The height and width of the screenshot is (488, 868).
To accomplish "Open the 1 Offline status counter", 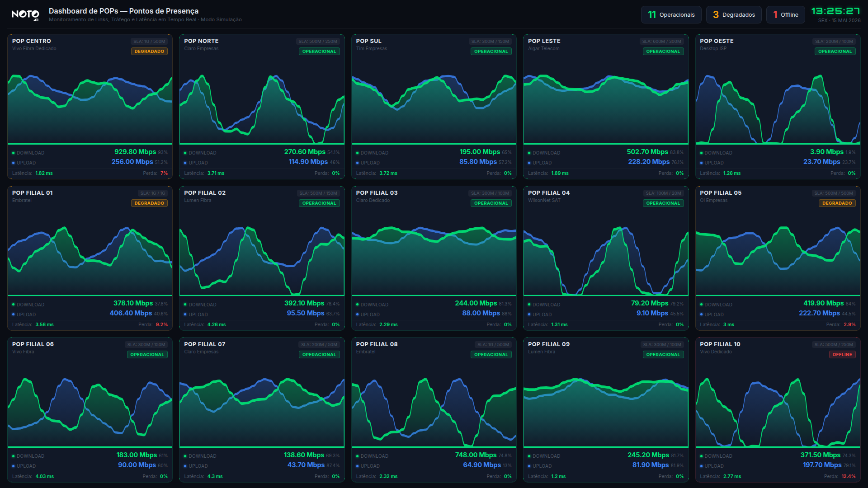I will pos(785,14).
